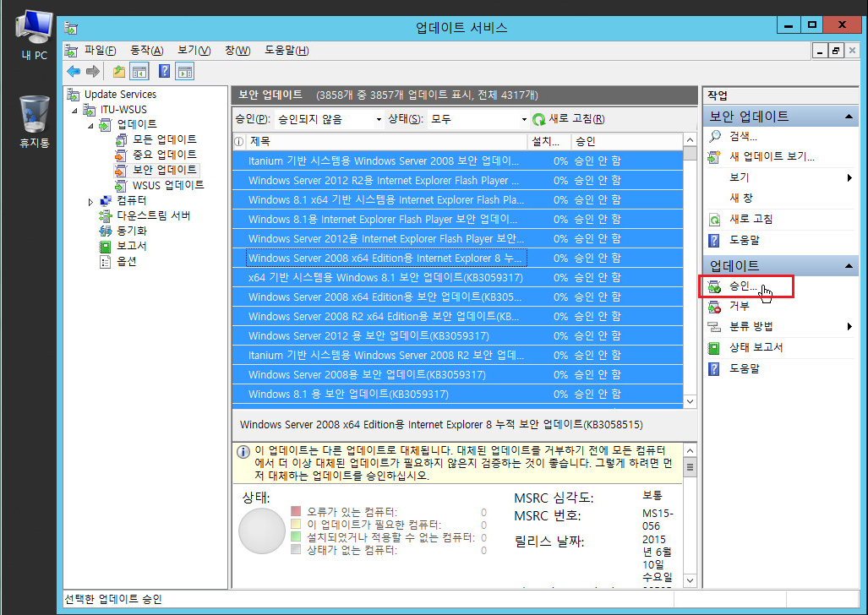Collapse the 보안 업데이트 actions section
Screen dimensions: 868x615
pyautogui.click(x=848, y=117)
